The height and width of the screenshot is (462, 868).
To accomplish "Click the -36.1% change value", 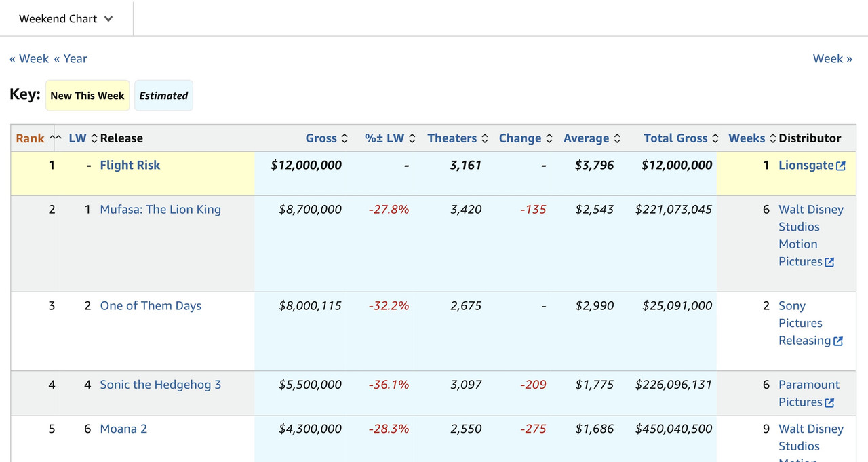I will (389, 385).
